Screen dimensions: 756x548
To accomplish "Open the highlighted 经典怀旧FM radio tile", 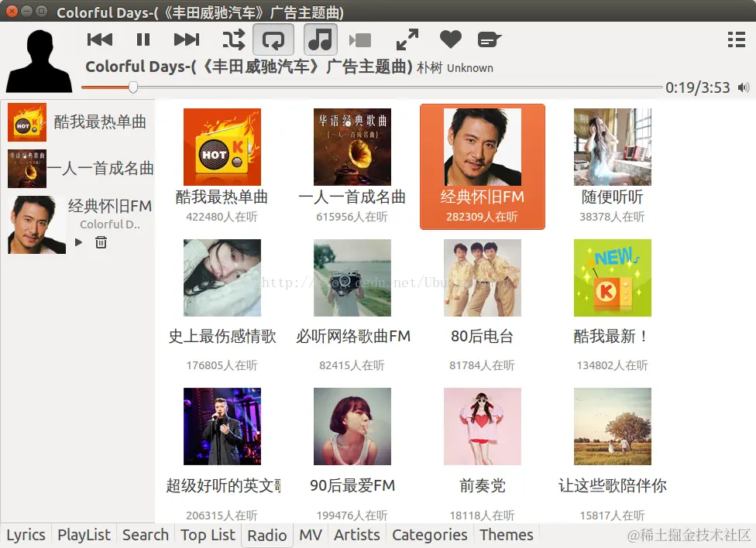I will point(482,166).
